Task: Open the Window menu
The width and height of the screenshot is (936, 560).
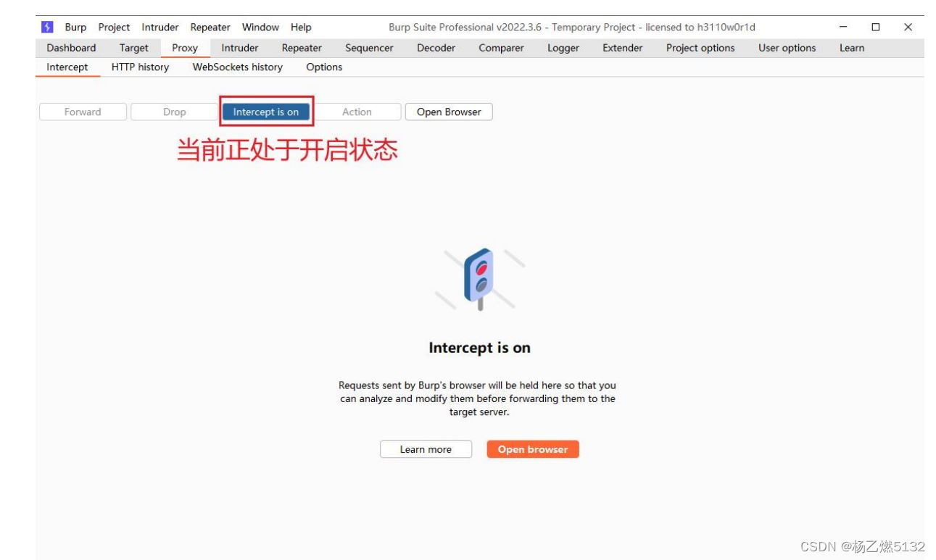Action: pos(260,28)
